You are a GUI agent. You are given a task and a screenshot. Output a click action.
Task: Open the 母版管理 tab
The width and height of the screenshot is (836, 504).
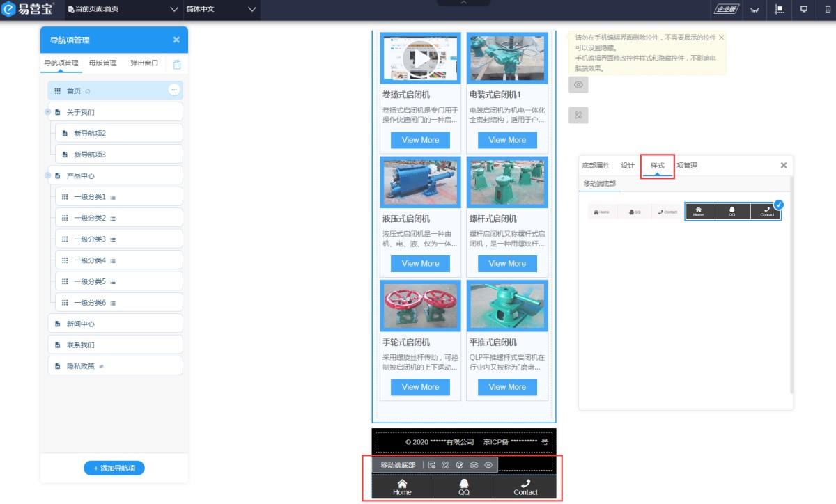(x=102, y=63)
